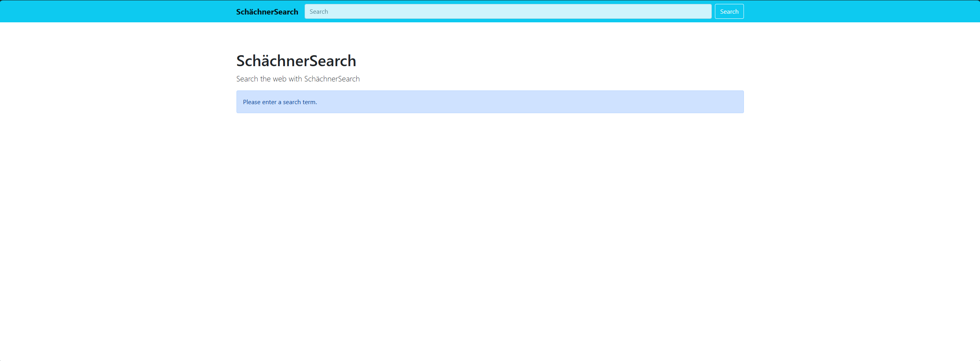Click the 'Please enter a search term.' alert
Viewport: 980px width, 361px height.
coord(490,102)
